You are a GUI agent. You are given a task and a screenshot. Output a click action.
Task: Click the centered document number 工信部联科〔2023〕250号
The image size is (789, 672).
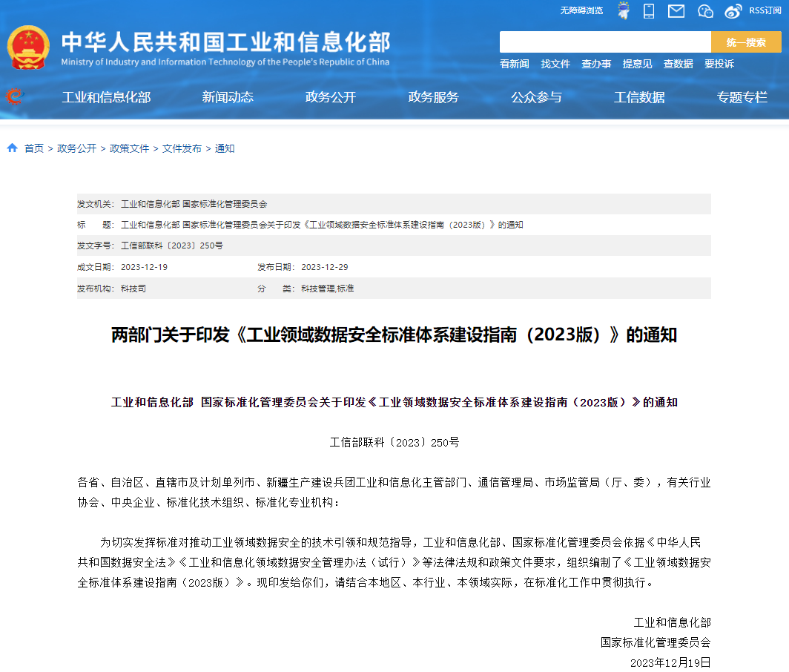(x=394, y=443)
